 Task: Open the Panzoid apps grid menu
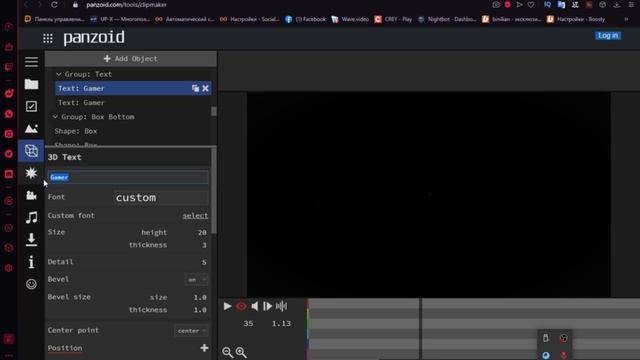tap(48, 38)
